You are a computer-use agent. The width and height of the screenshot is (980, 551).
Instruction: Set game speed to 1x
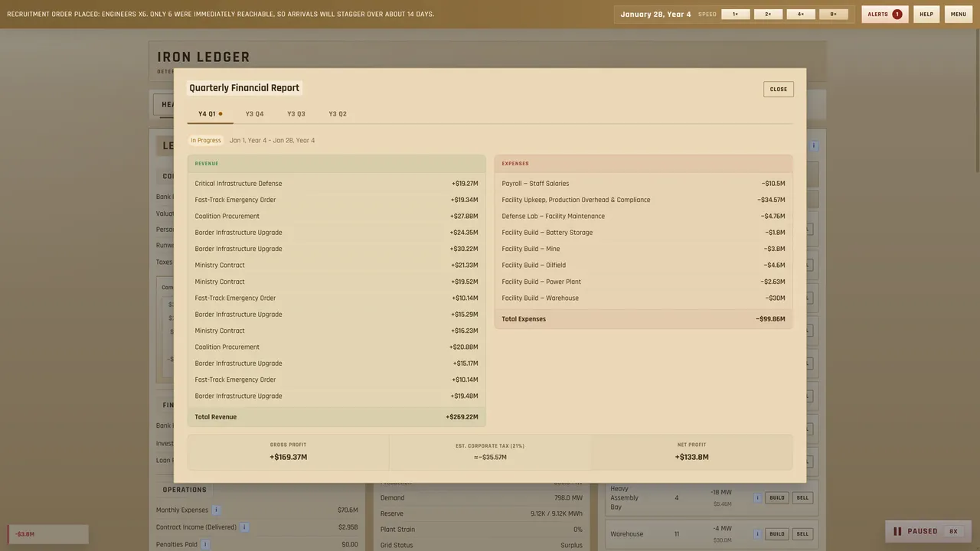tap(735, 14)
